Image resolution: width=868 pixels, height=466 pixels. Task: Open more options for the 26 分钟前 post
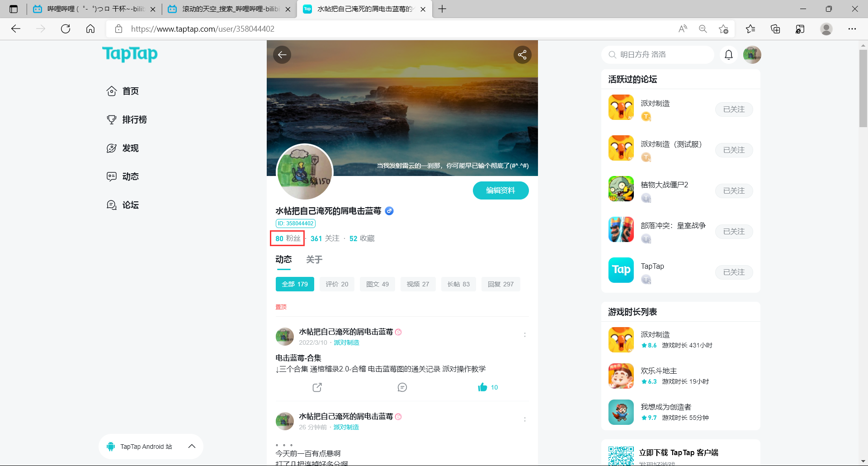coord(524,419)
